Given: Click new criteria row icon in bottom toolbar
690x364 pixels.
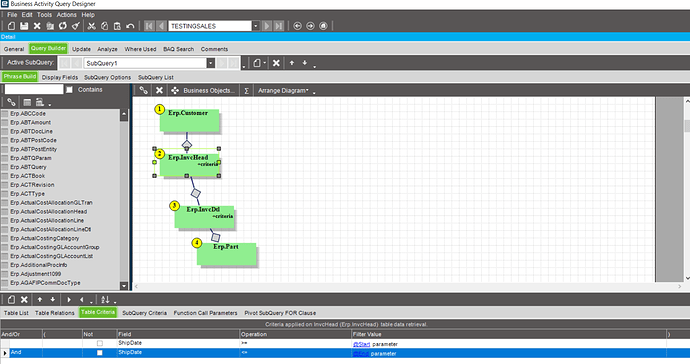Looking at the screenshot, I should pos(11,299).
